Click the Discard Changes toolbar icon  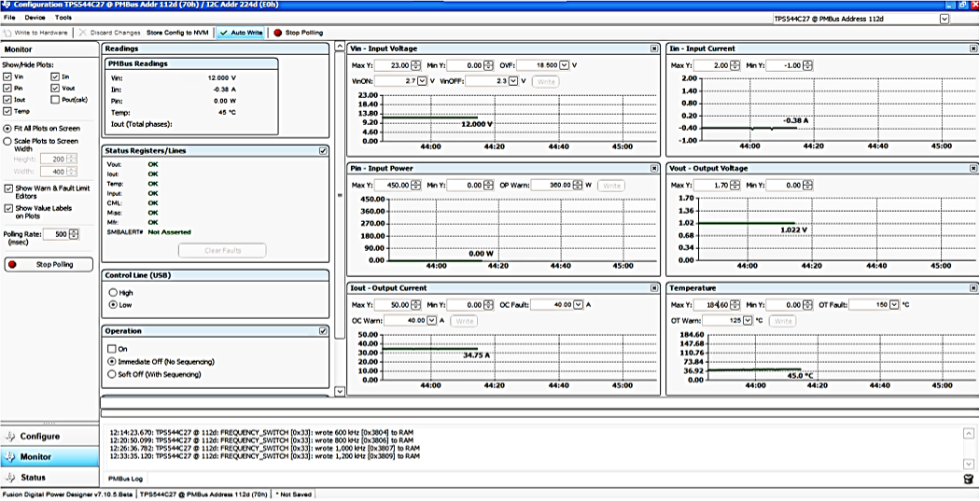pos(83,33)
